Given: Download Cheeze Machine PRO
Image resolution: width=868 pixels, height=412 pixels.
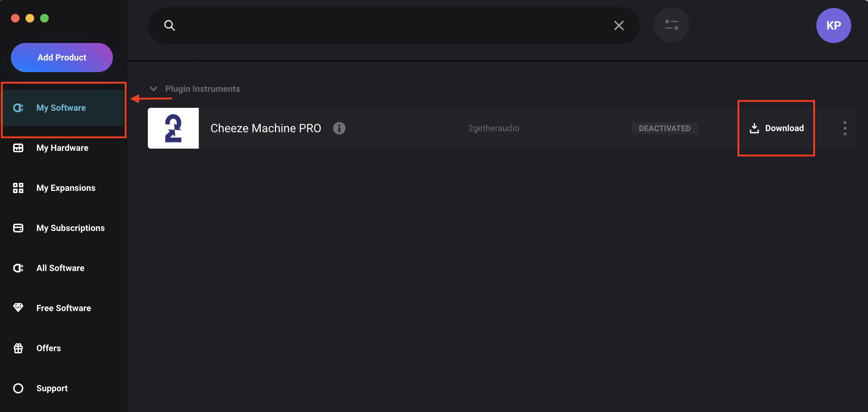Looking at the screenshot, I should point(777,128).
